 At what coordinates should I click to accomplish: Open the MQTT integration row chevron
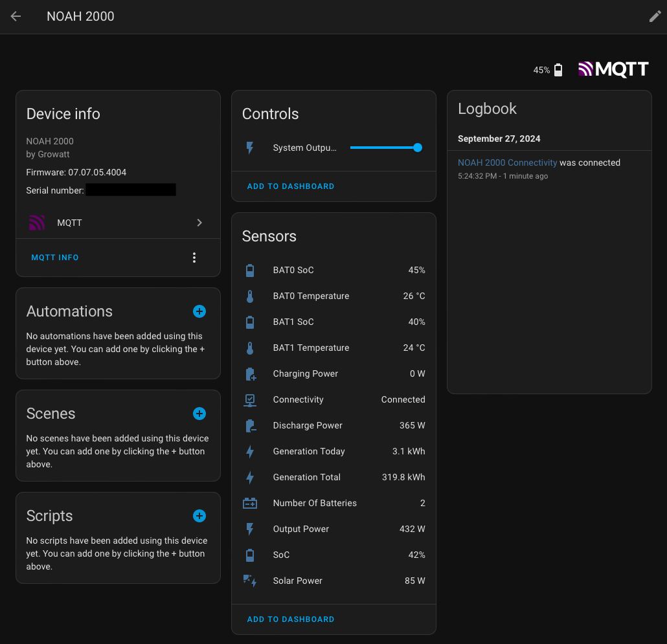click(x=199, y=223)
